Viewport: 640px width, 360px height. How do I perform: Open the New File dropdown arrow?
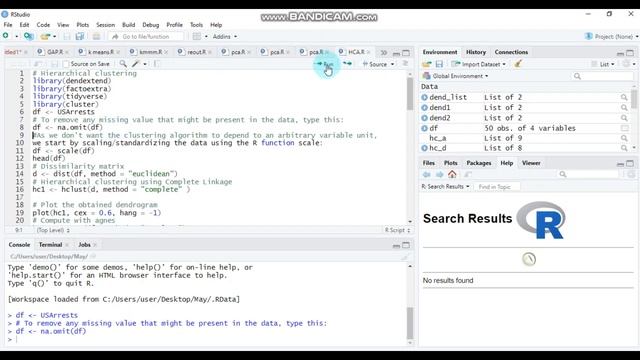tap(17, 36)
